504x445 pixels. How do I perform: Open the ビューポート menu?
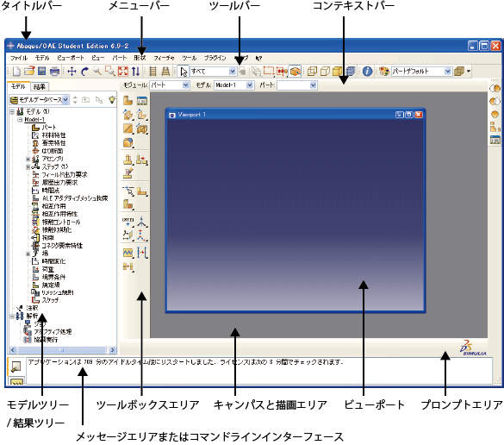coord(71,58)
